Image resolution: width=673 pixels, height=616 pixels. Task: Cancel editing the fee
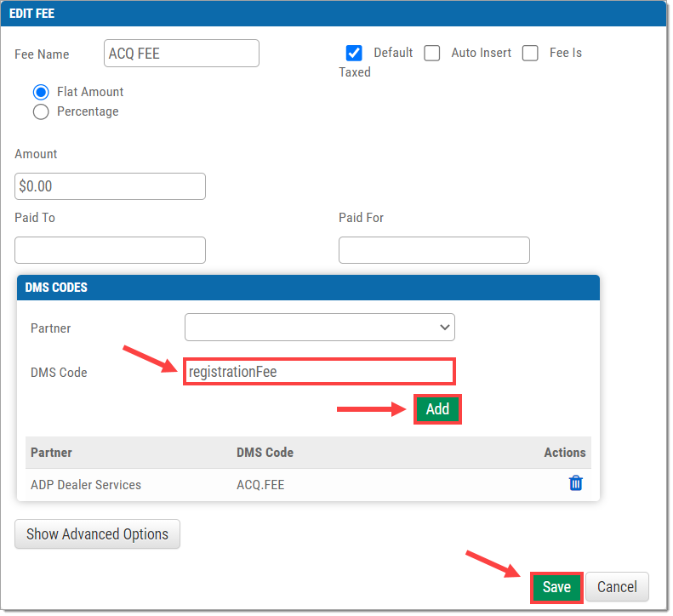click(x=617, y=587)
